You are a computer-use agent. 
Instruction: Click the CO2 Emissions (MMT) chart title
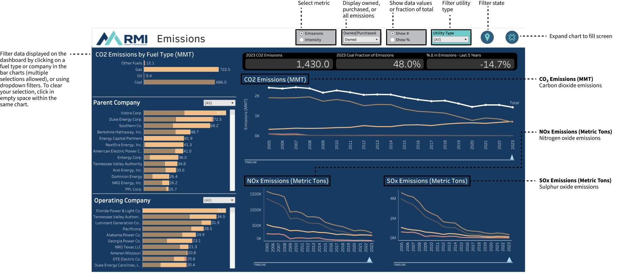(275, 79)
